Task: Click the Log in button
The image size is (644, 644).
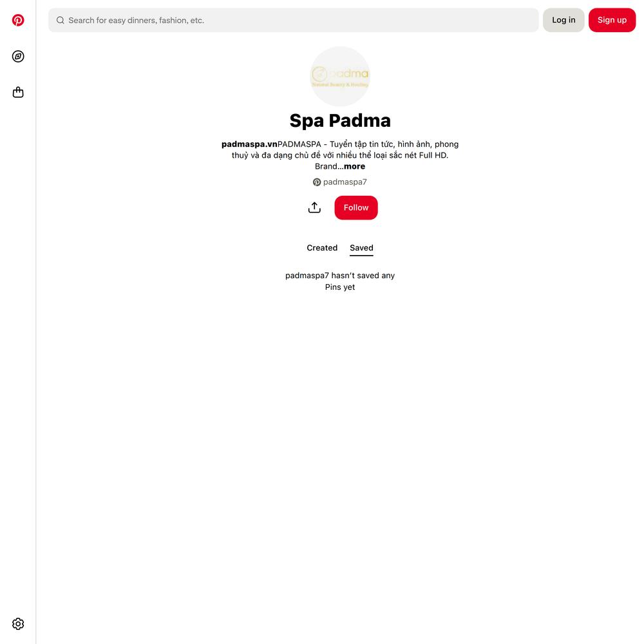Action: [x=563, y=20]
